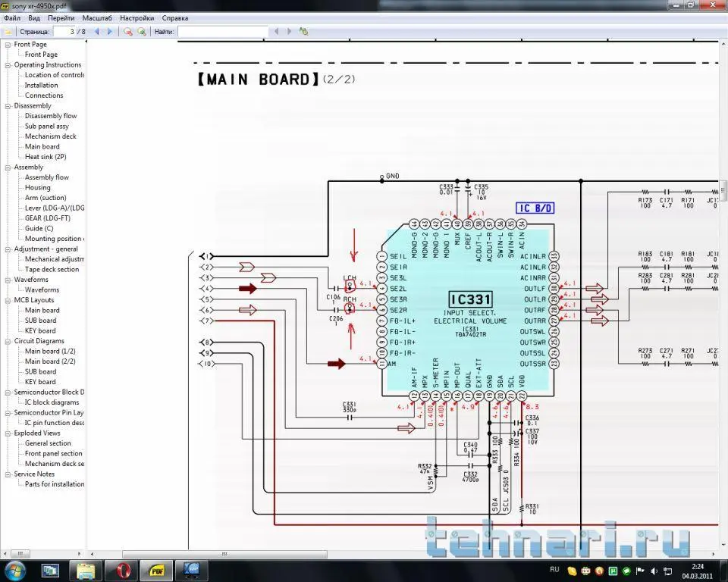Image resolution: width=728 pixels, height=582 pixels.
Task: Open the Guide (C) bookmark
Action: point(39,228)
